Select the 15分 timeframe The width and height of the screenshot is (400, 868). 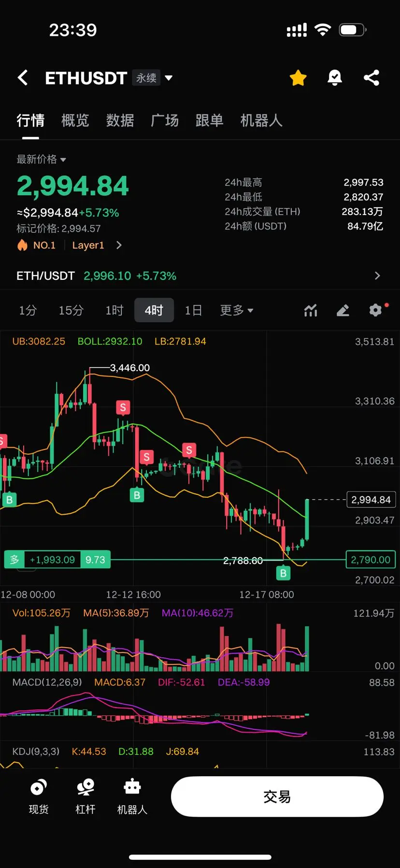tap(71, 310)
